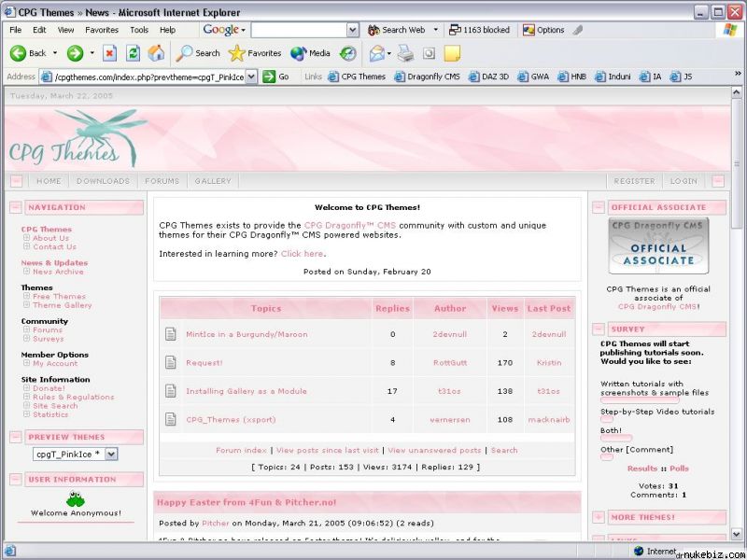Toggle the Google toolbar highlighter pen
Screen dimensions: 747x560
point(577,30)
